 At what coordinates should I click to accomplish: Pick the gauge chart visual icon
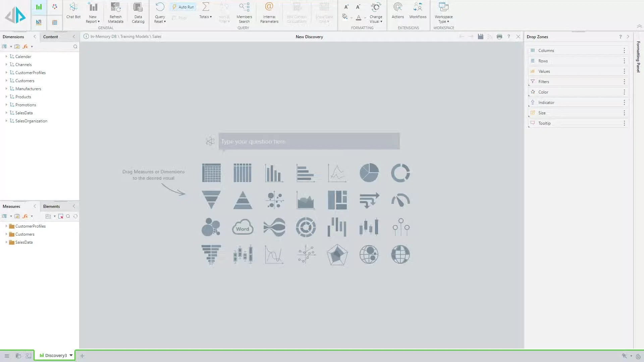coord(400,200)
